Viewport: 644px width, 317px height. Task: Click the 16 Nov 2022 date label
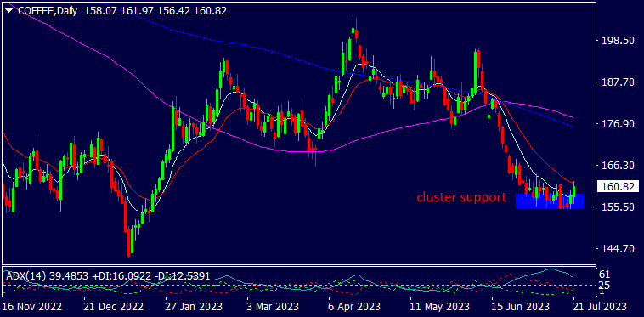pyautogui.click(x=32, y=307)
